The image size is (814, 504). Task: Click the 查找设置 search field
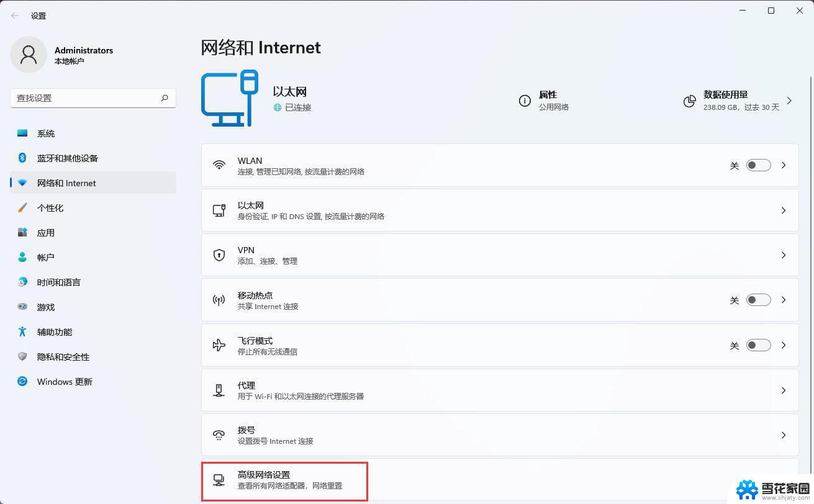pos(93,98)
